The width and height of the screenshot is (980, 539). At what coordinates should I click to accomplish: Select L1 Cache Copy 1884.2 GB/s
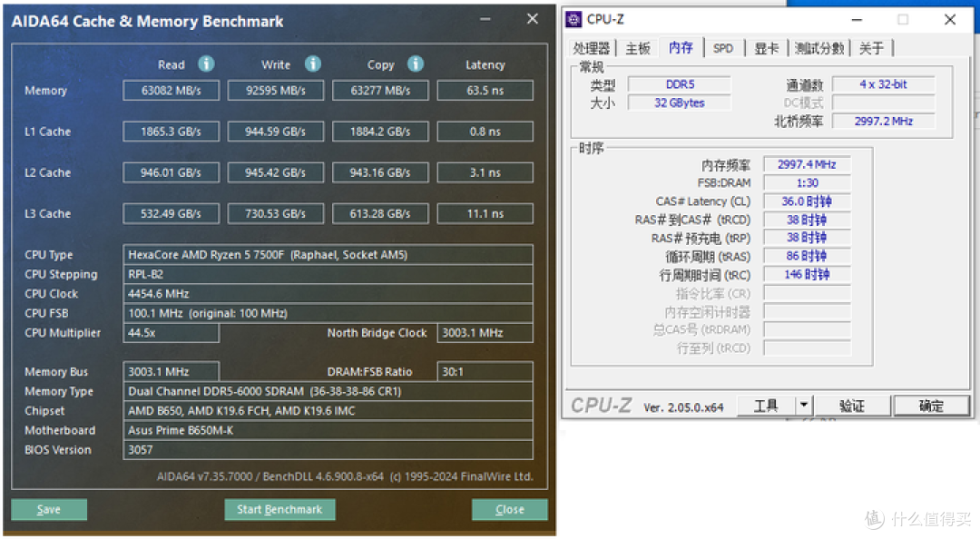pyautogui.click(x=380, y=132)
